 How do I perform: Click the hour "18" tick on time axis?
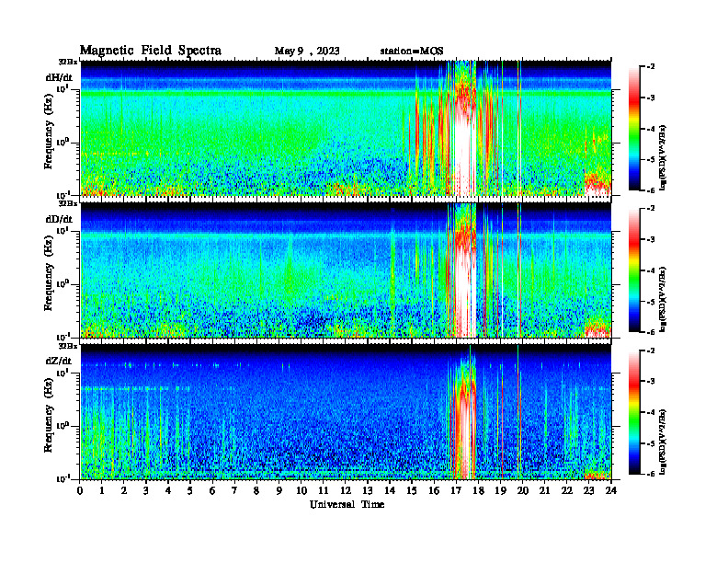click(478, 491)
